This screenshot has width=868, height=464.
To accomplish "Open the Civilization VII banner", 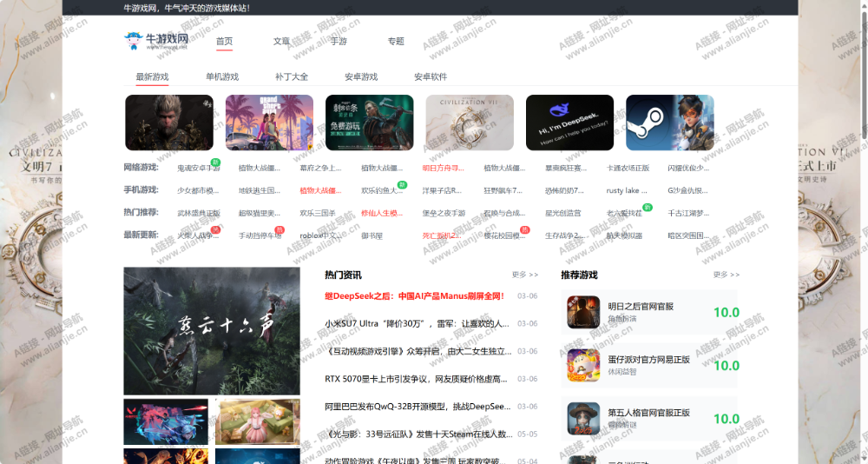I will tap(470, 123).
